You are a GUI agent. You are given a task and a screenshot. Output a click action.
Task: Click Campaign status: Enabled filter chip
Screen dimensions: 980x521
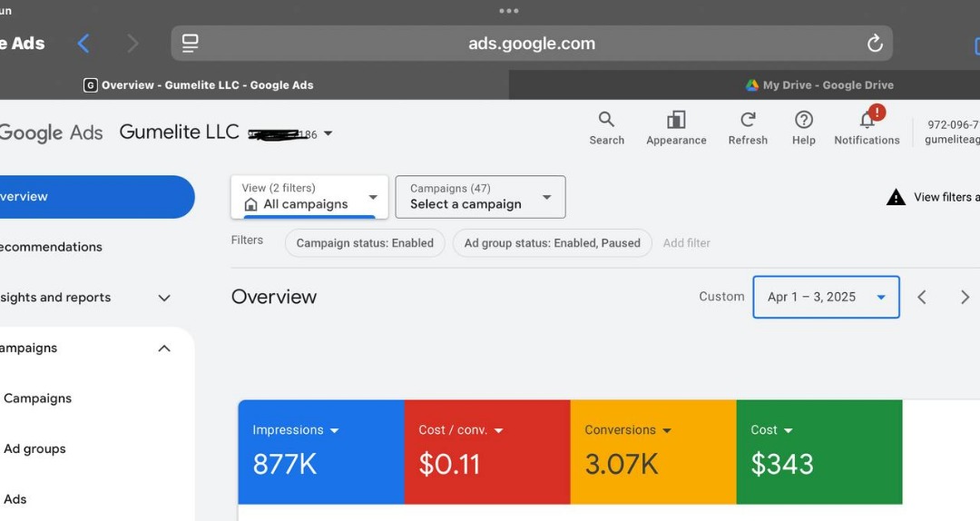pos(365,243)
